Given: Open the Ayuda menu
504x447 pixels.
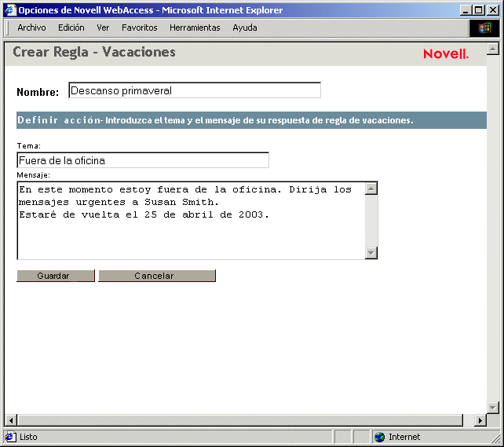Looking at the screenshot, I should point(245,28).
